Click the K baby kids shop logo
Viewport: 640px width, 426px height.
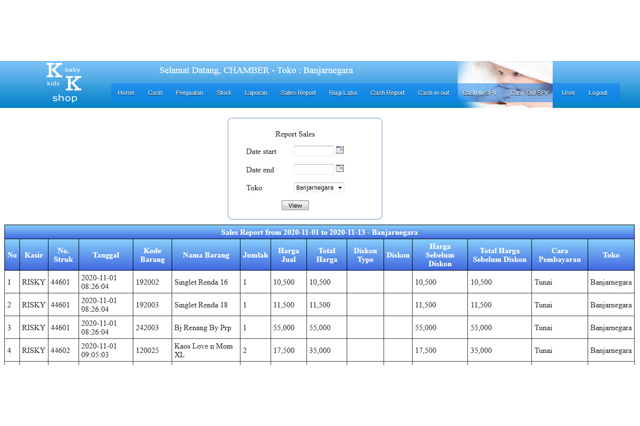point(64,83)
